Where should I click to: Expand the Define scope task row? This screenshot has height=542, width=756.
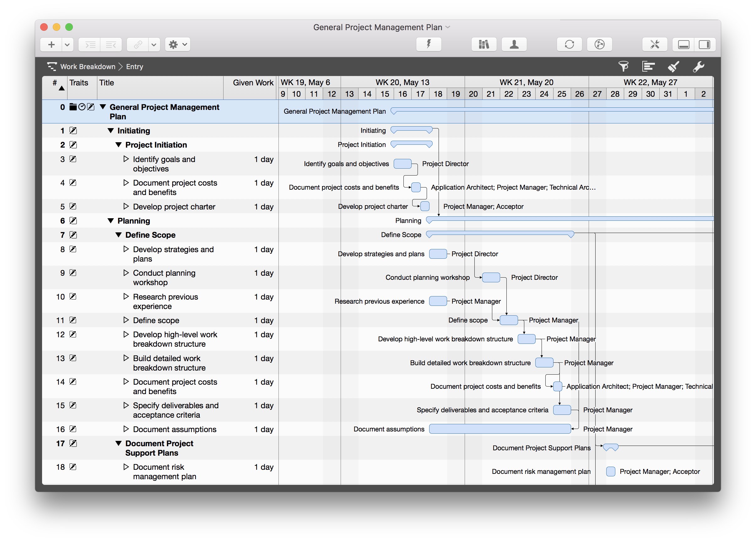pos(126,320)
